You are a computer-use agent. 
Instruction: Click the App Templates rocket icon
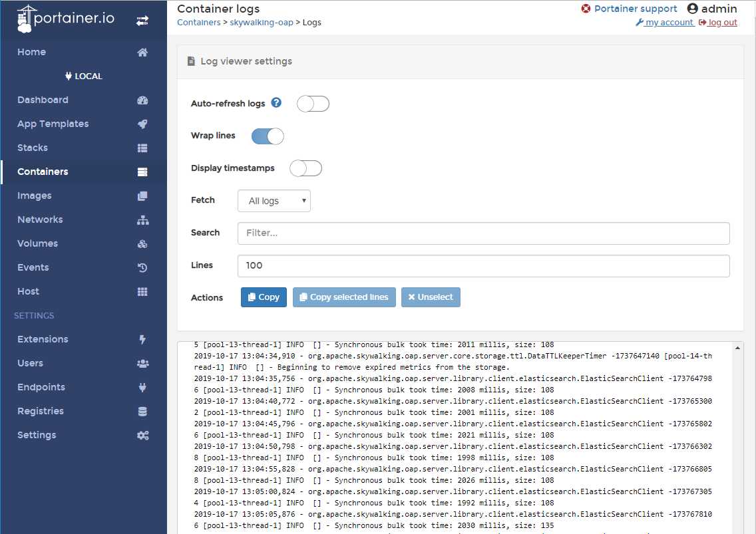(142, 124)
